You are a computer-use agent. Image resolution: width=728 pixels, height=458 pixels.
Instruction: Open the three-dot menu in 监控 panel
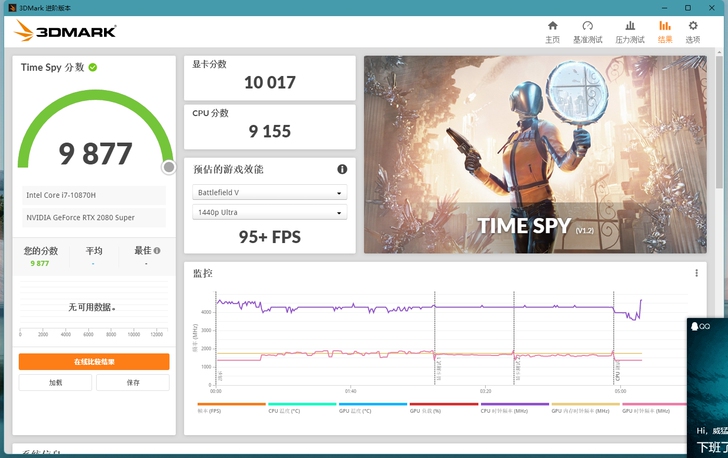pos(696,273)
